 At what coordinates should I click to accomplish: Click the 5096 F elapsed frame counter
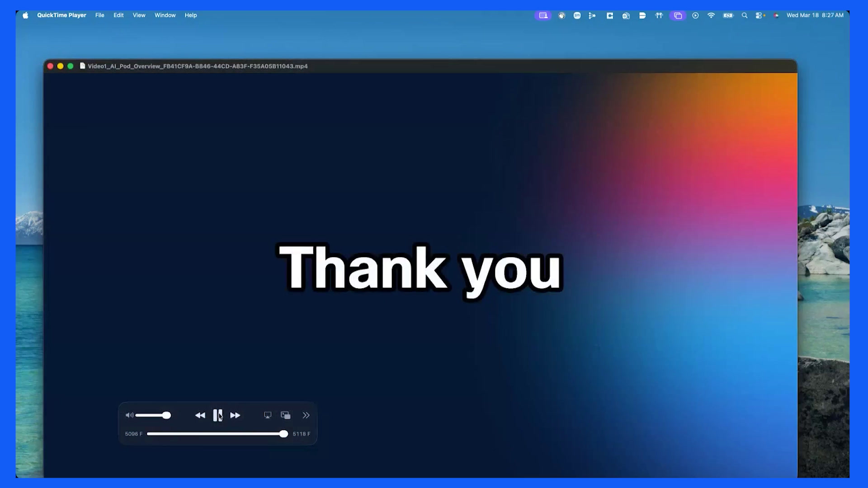pos(134,434)
